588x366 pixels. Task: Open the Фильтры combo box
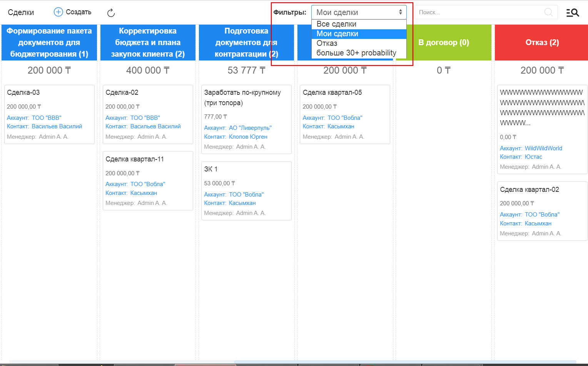359,12
